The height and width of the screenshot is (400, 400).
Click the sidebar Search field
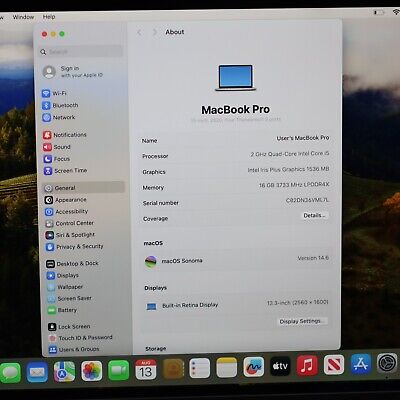pyautogui.click(x=81, y=52)
